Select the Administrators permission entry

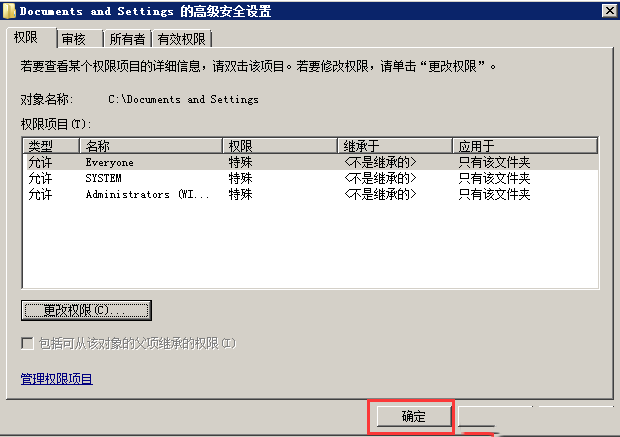point(312,194)
